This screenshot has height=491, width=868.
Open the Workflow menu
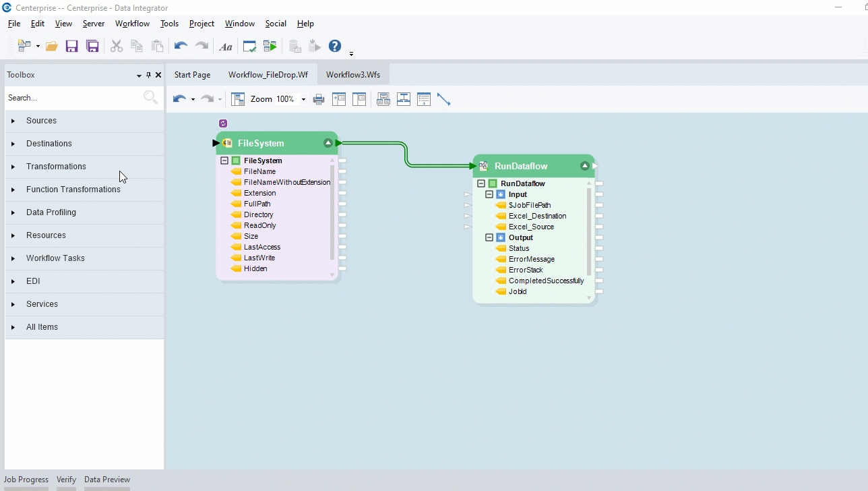[132, 24]
